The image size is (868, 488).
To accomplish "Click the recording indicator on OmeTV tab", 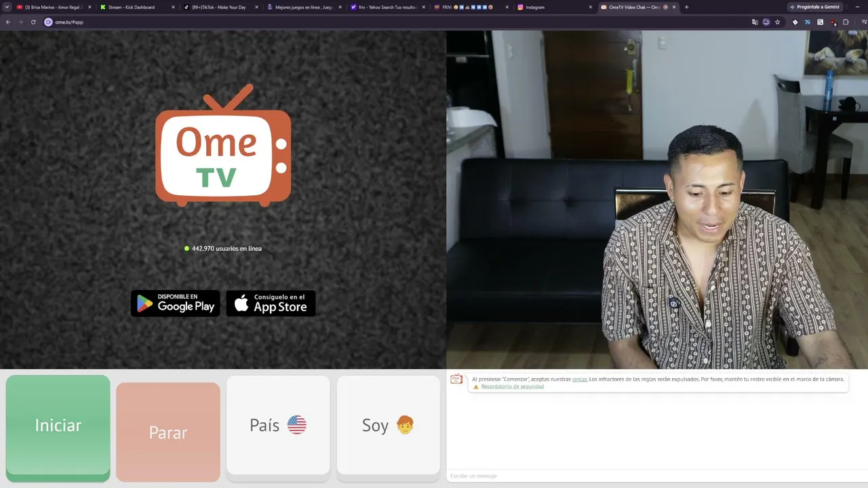I will 665,7.
